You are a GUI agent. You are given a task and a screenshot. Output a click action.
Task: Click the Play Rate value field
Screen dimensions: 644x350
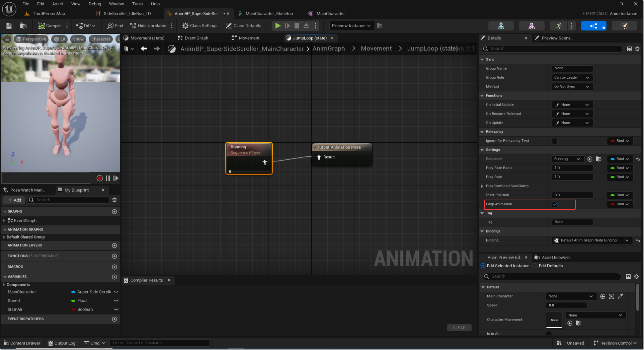tap(572, 177)
